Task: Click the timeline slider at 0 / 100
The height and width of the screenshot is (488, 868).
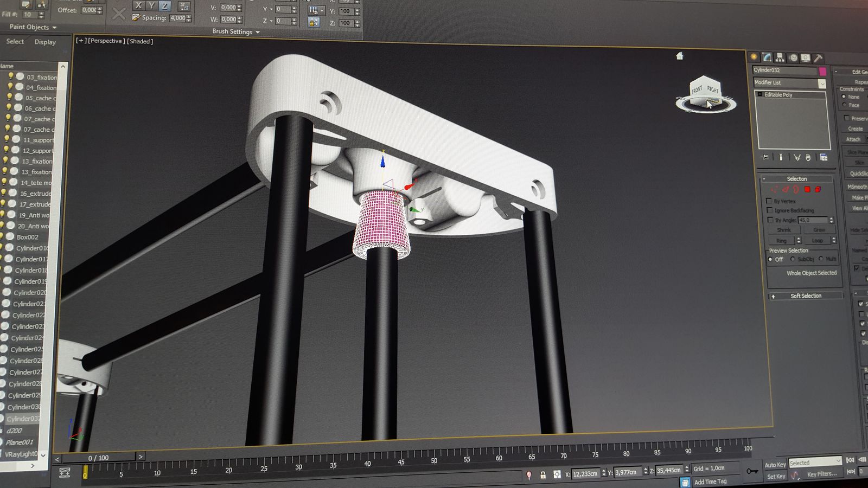Action: (98, 458)
